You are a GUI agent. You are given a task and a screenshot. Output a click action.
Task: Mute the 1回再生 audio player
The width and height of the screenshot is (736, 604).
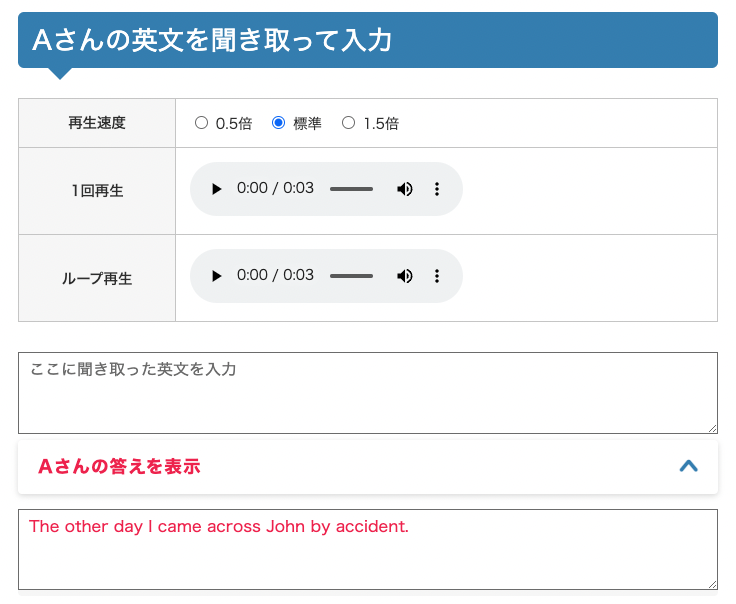[405, 189]
